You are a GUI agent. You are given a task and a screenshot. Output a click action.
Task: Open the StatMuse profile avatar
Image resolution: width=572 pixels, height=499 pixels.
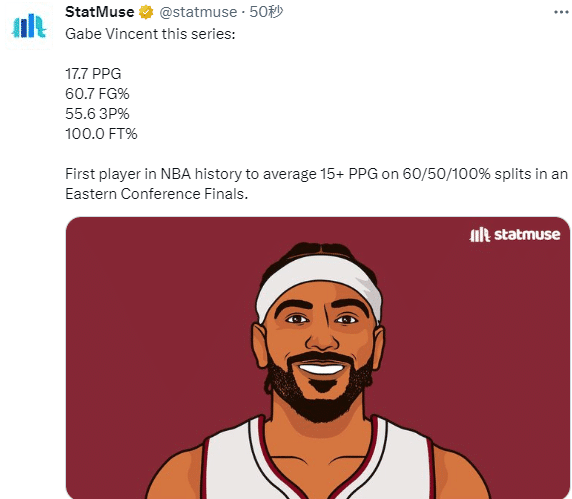[28, 26]
